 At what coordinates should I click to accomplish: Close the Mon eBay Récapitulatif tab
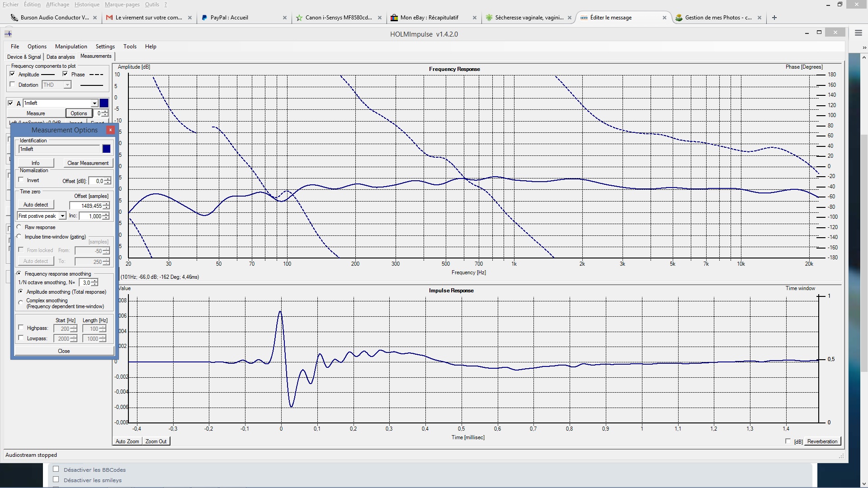[475, 18]
